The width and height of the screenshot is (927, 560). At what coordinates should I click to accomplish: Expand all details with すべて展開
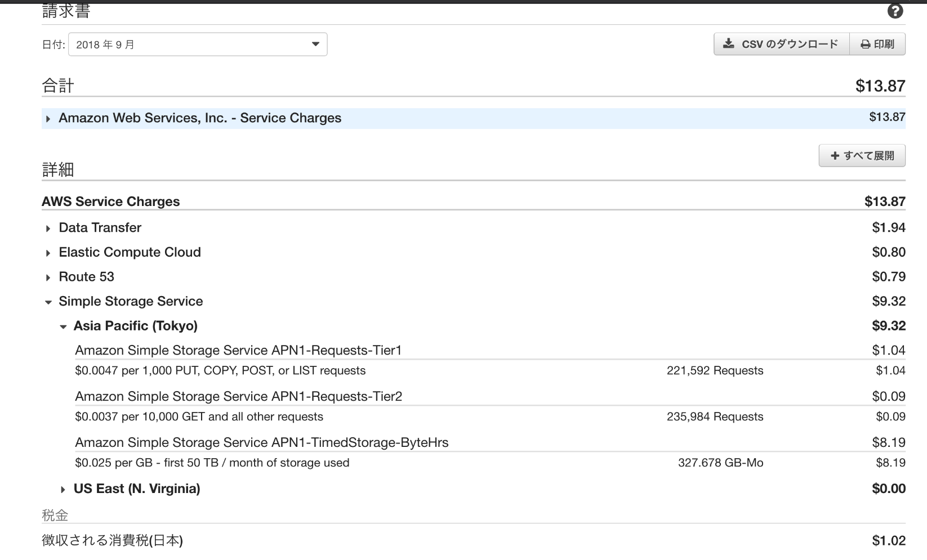pos(862,156)
